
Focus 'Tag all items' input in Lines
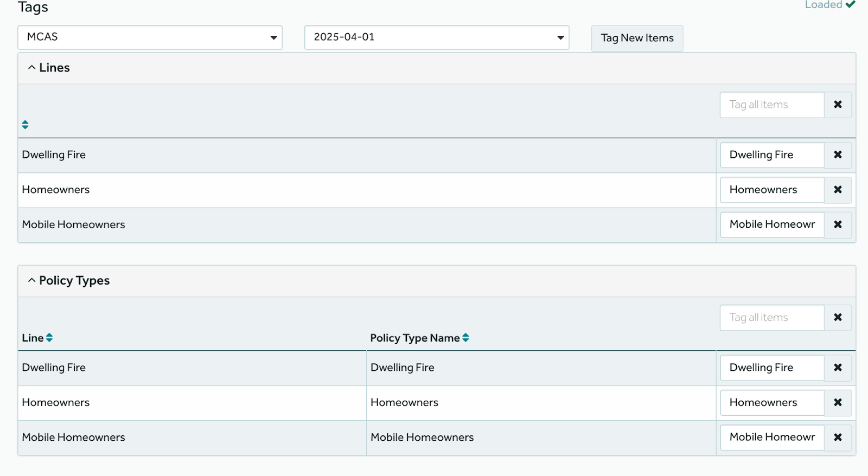771,105
